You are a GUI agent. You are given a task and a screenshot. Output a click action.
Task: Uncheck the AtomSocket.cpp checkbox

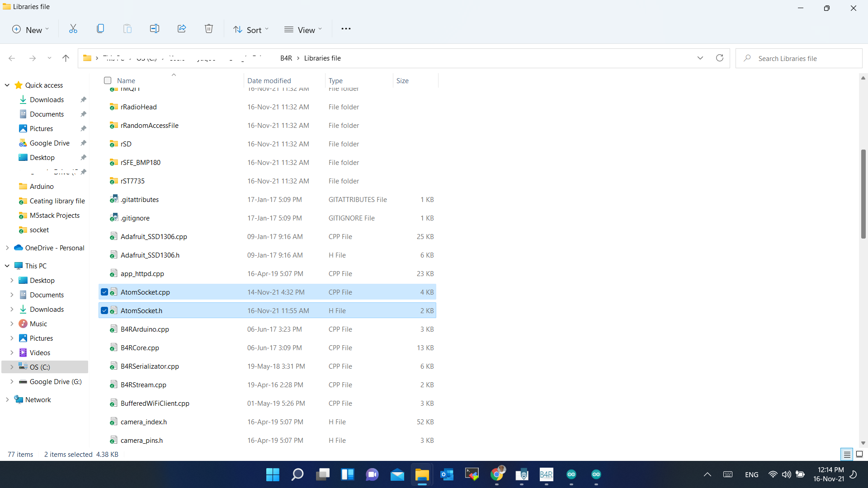104,292
